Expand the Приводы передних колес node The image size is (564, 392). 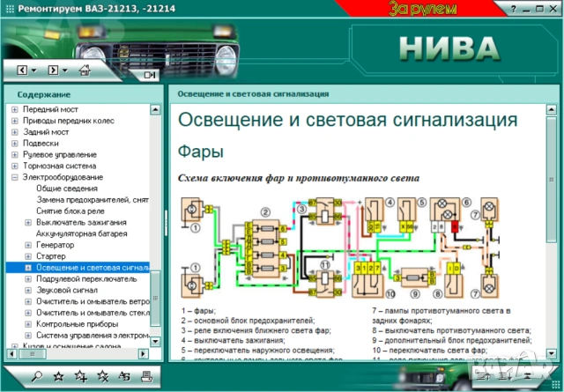coord(15,121)
